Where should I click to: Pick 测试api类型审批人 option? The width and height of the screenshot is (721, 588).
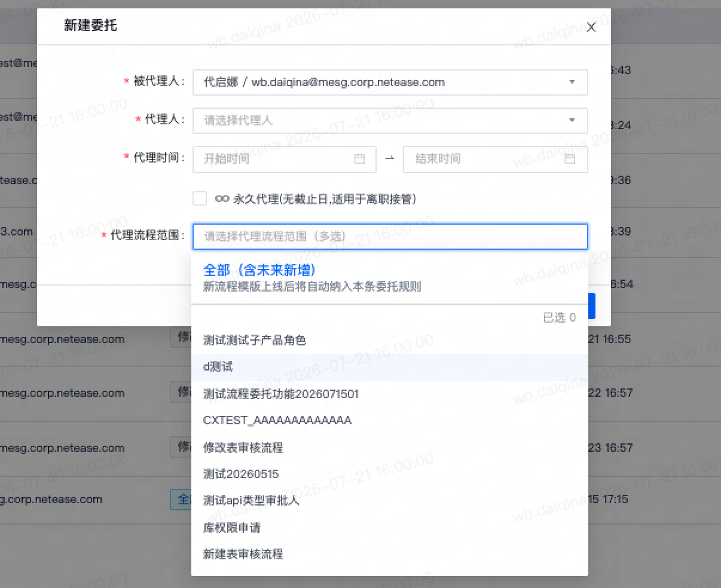click(389, 500)
